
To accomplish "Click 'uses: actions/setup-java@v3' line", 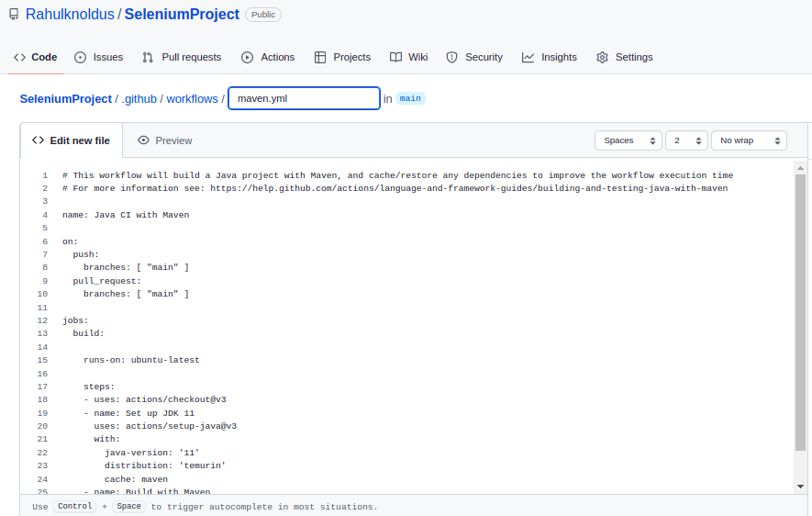I will point(165,426).
